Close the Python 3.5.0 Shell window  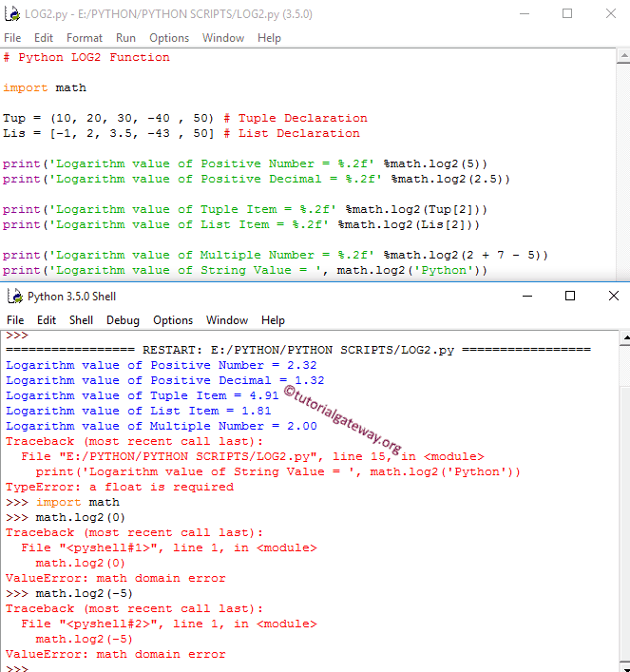614,296
